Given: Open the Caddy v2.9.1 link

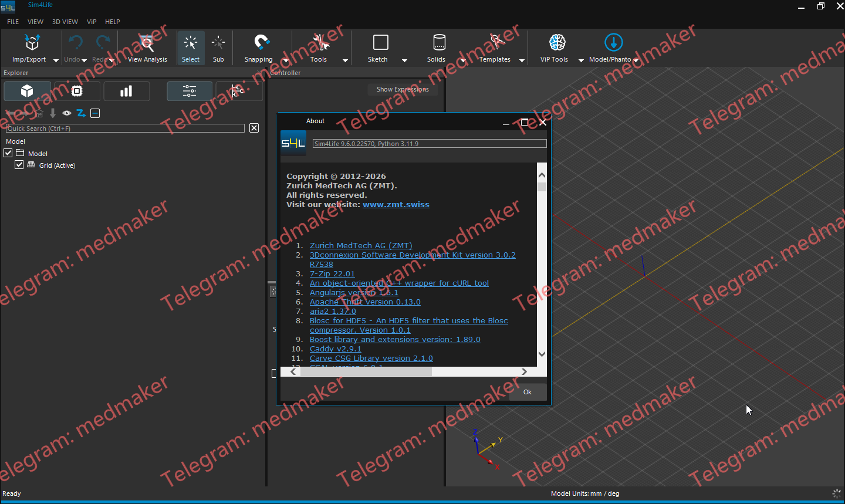Looking at the screenshot, I should (336, 349).
